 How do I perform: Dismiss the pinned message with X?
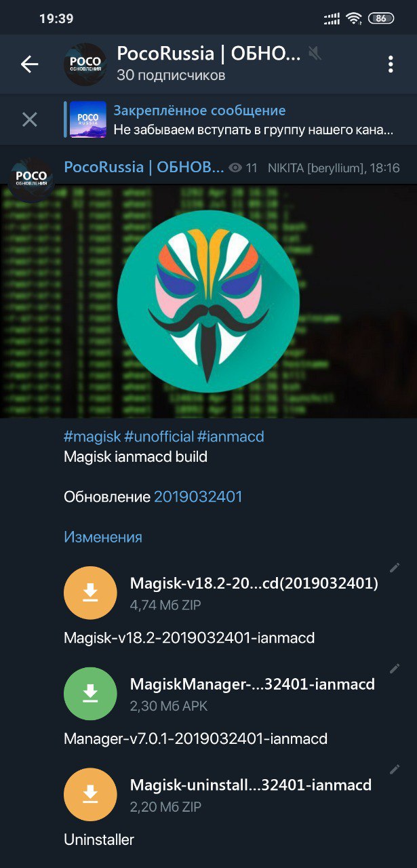tap(29, 120)
